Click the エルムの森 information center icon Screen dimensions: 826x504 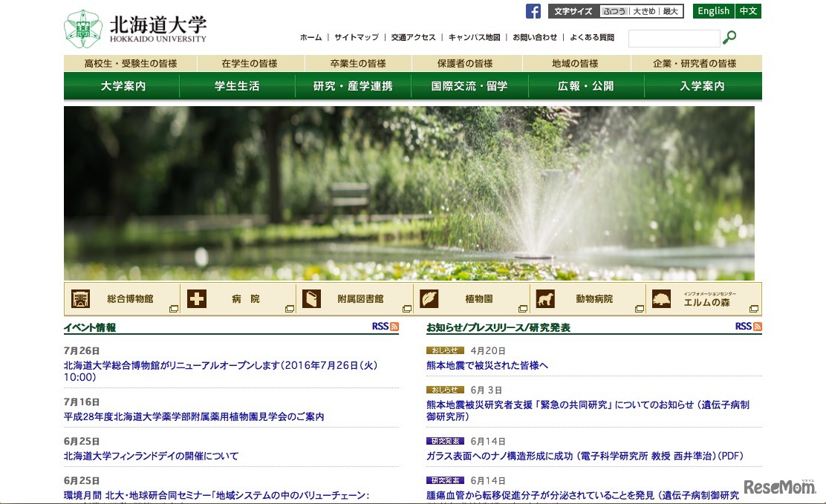point(661,298)
